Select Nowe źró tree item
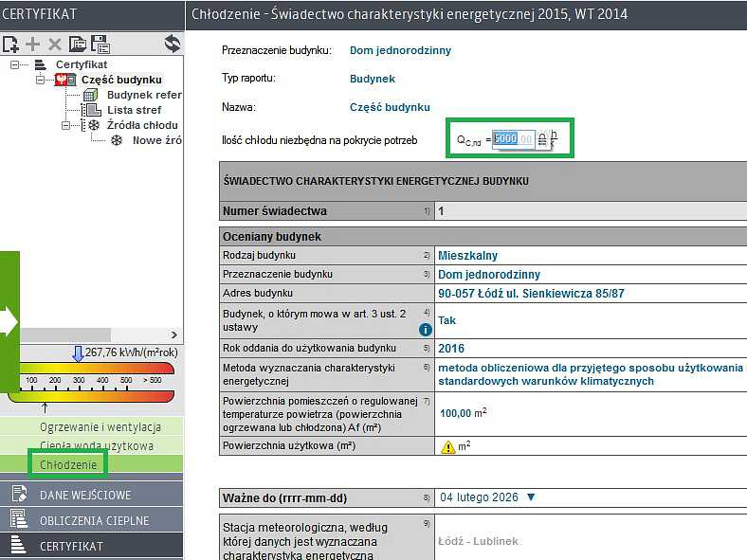Viewport: 747px width, 560px height. (157, 140)
